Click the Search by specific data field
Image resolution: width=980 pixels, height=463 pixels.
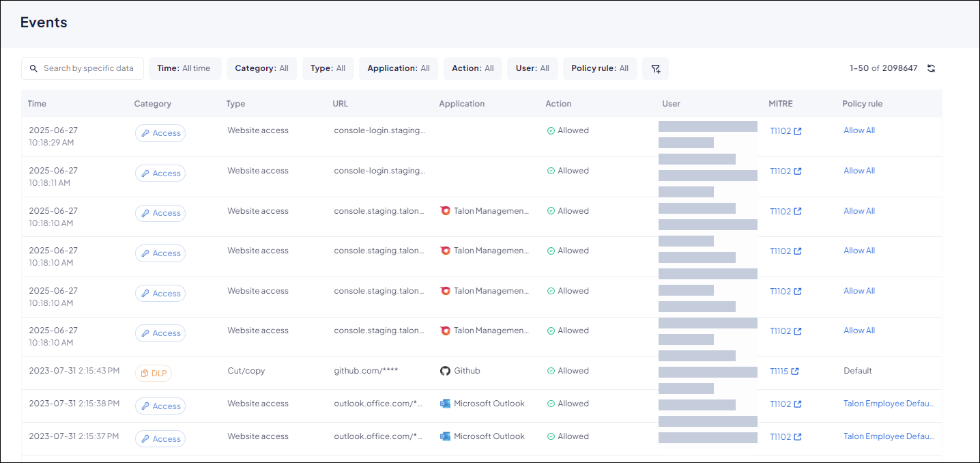(x=89, y=68)
